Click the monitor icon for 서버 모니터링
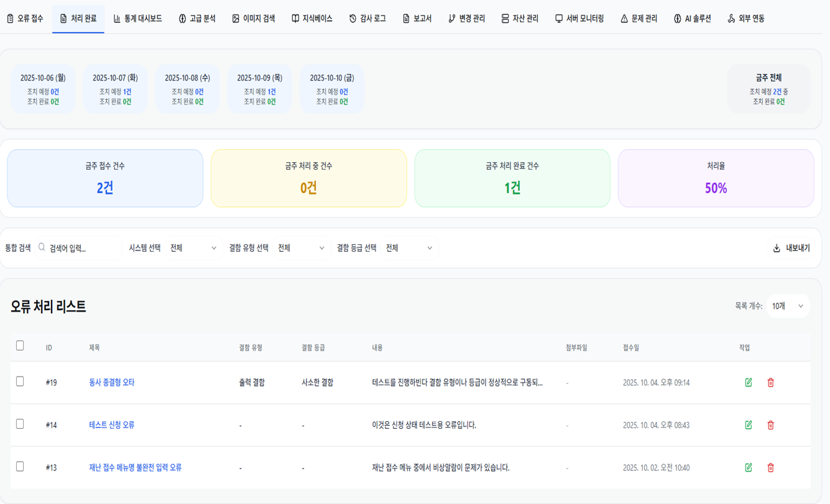The height and width of the screenshot is (504, 830). pos(559,19)
